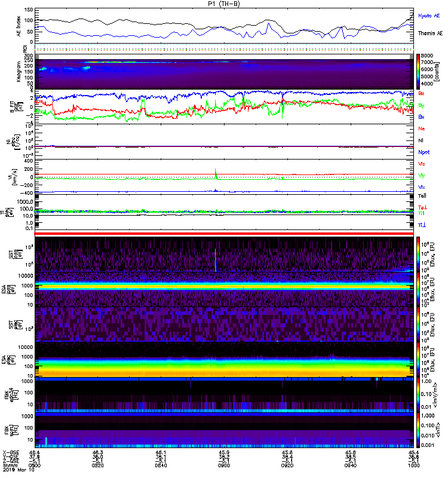Click the '0840' time tick label
Image resolution: width=448 pixels, height=478 pixels.
[161, 465]
